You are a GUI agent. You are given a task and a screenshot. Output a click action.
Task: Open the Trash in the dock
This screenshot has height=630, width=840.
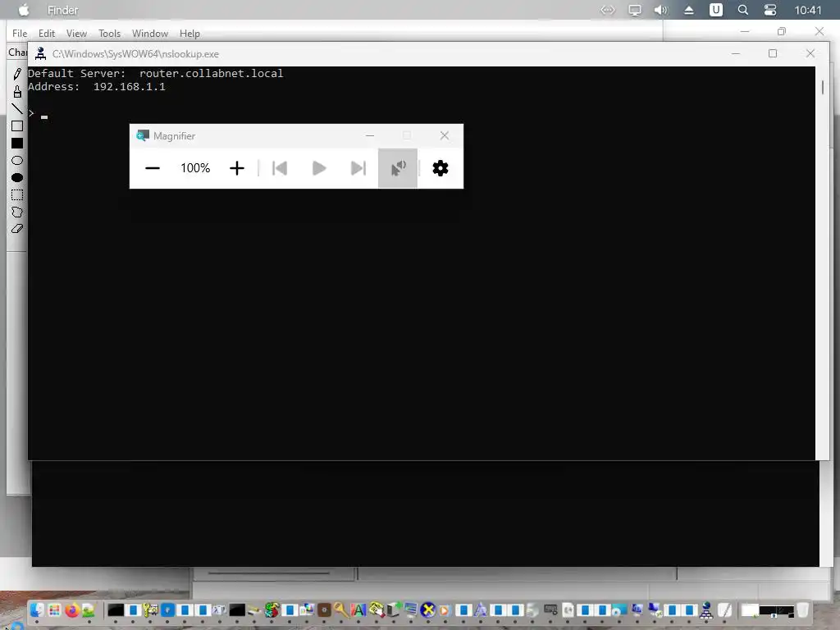pos(802,609)
